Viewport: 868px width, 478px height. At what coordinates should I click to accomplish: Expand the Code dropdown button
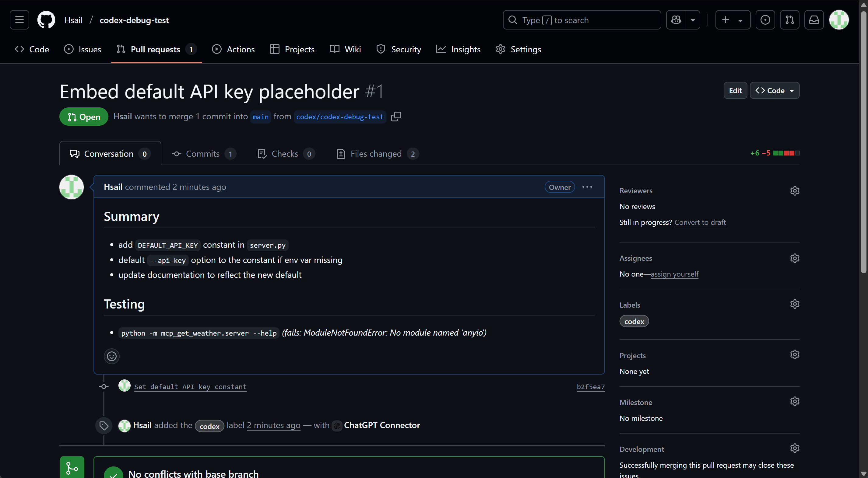774,90
